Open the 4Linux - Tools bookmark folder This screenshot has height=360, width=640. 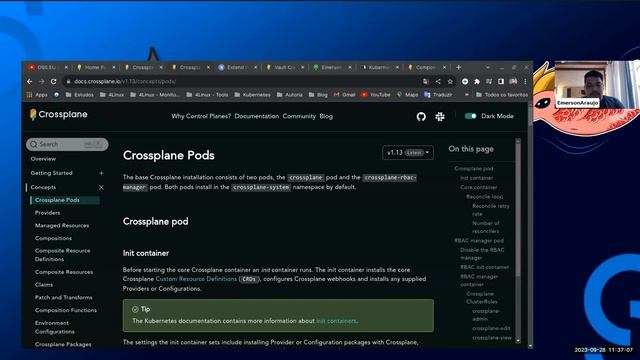(x=207, y=95)
